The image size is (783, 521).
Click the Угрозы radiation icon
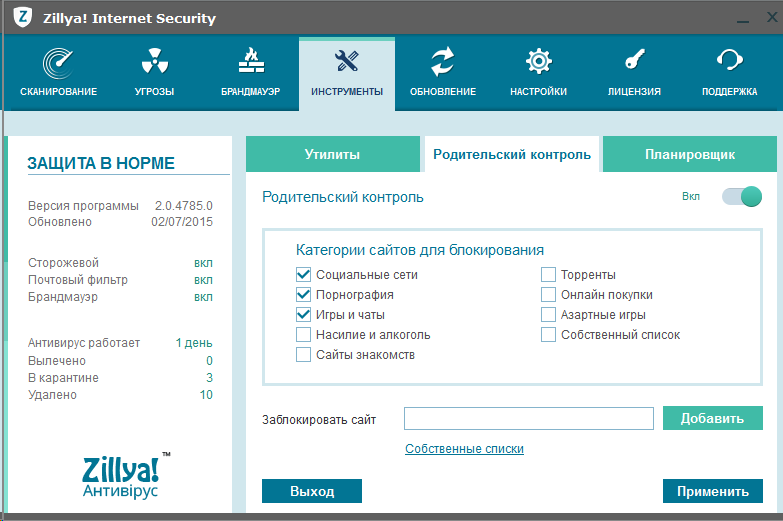point(154,64)
